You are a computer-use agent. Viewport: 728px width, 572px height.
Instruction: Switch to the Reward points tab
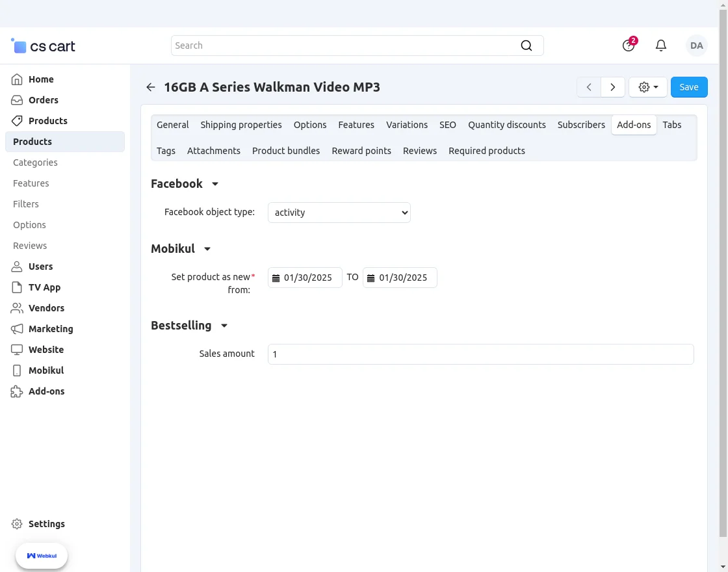click(361, 151)
